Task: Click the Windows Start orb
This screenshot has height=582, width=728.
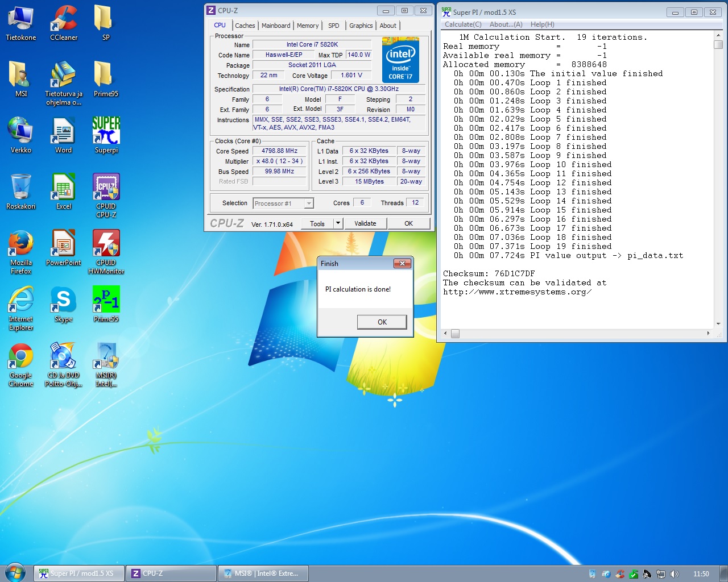Action: coord(15,573)
